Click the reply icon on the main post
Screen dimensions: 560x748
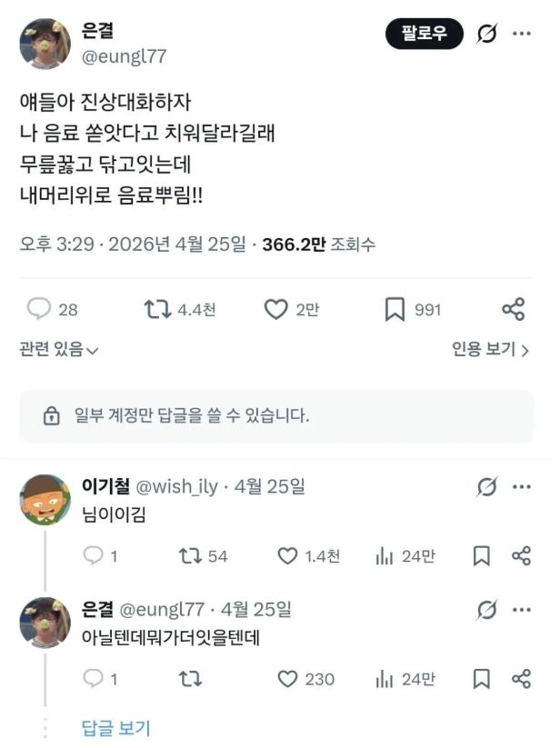pos(39,310)
